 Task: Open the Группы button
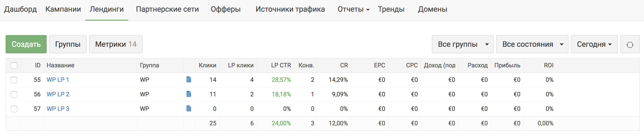[x=68, y=44]
